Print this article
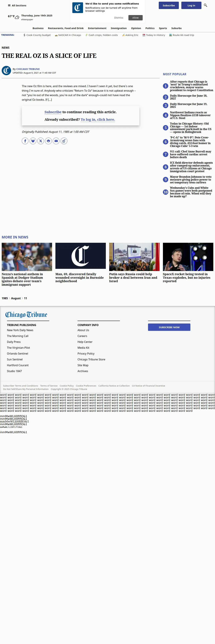 pyautogui.click(x=48, y=141)
